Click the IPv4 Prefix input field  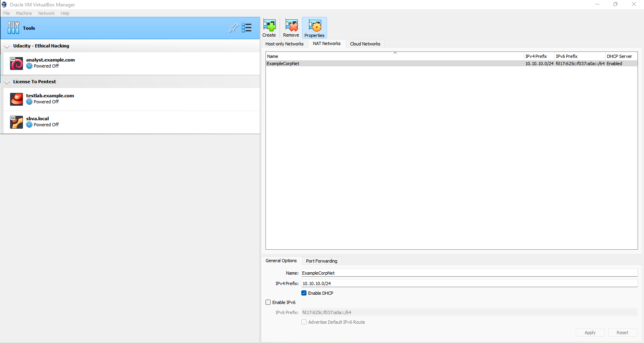pos(469,283)
